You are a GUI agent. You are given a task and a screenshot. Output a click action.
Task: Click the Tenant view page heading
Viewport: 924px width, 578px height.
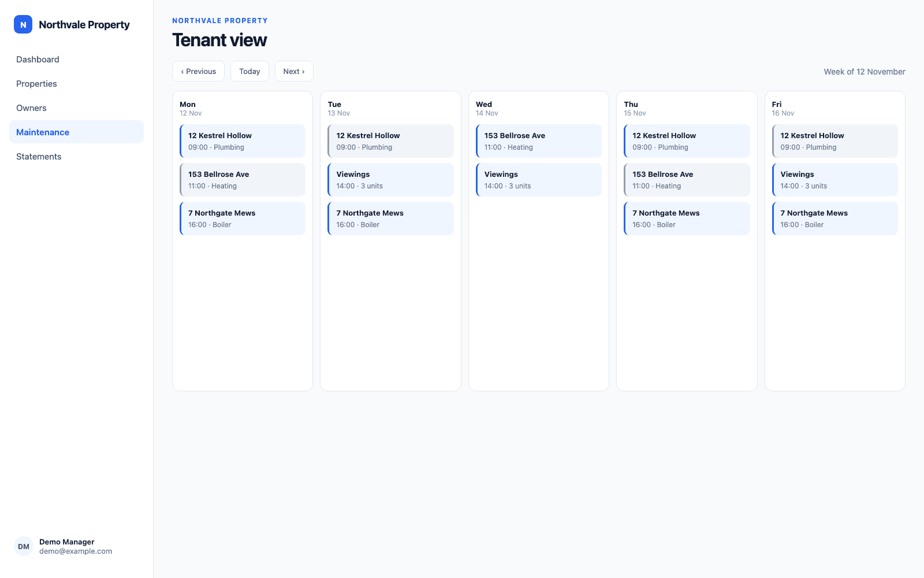pos(219,40)
